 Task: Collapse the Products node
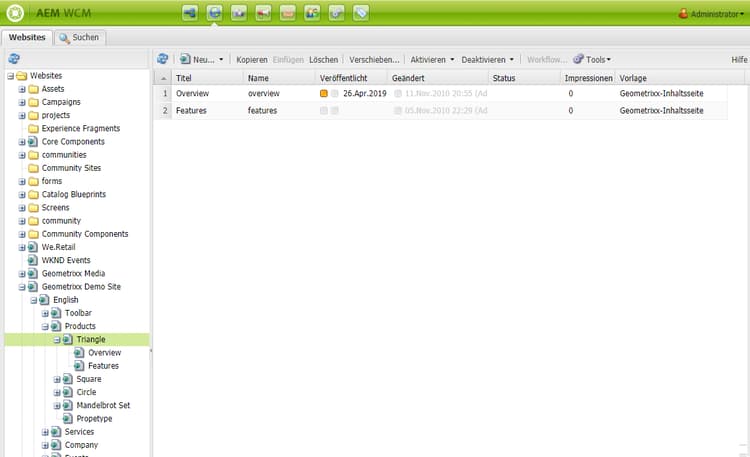(x=45, y=326)
